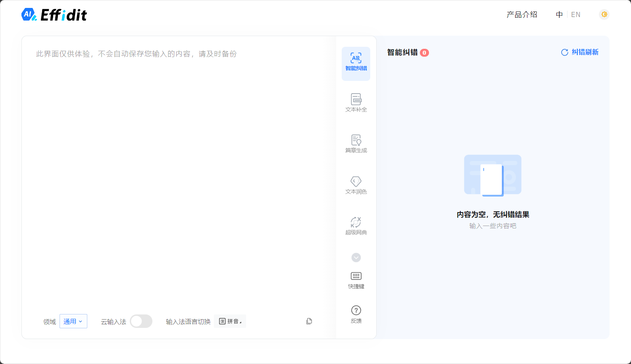Click the 输入法语言切换 label
This screenshot has height=364, width=631.
(x=188, y=322)
